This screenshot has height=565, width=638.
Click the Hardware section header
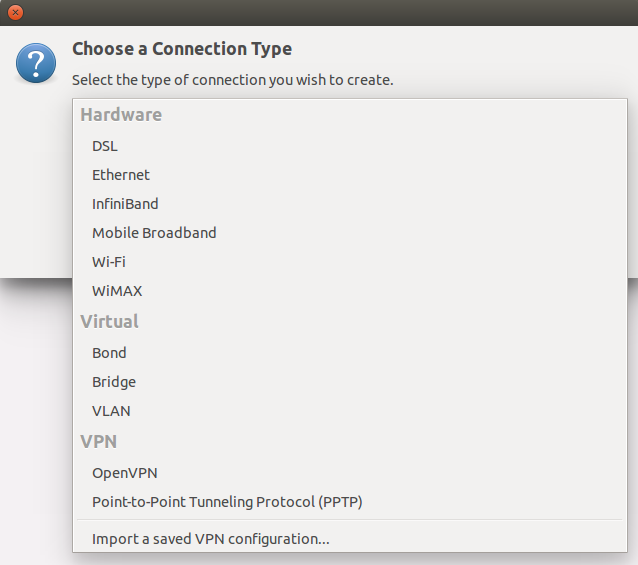coord(121,115)
